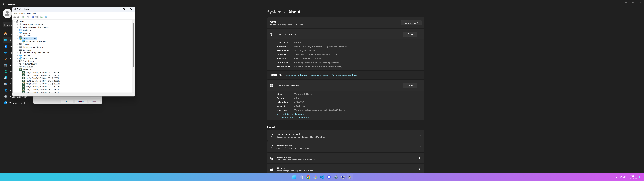Viewport: 644px width, 181px height.
Task: Copy the Device specifications
Action: [410, 34]
